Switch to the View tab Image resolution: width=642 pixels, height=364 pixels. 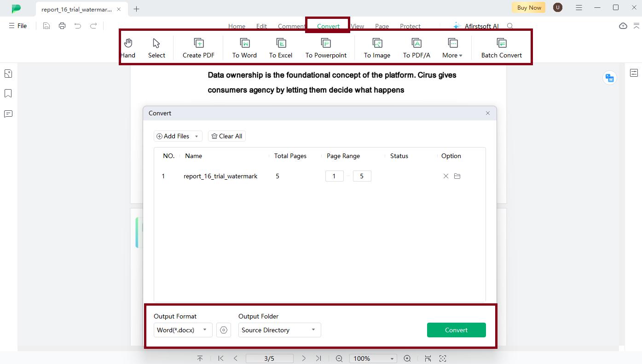358,27
